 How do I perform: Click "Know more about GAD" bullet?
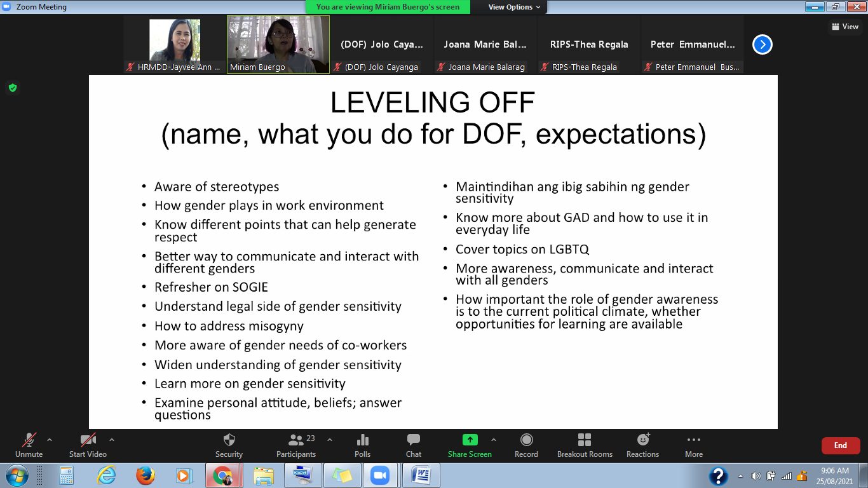[x=581, y=223]
